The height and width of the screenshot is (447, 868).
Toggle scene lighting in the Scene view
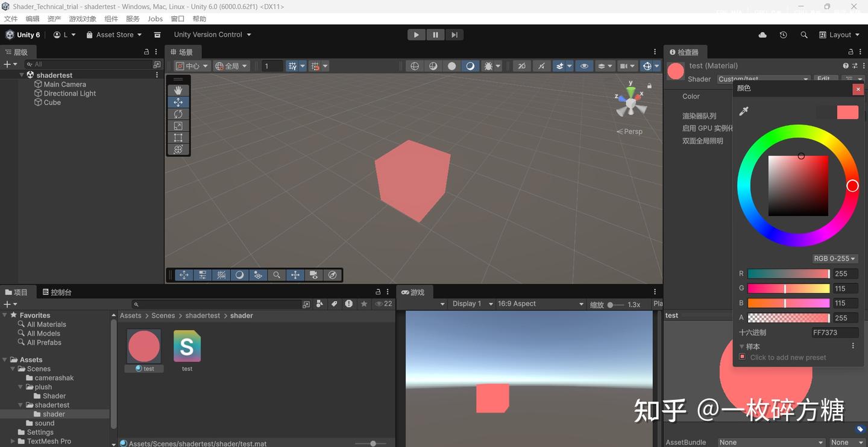click(x=470, y=66)
